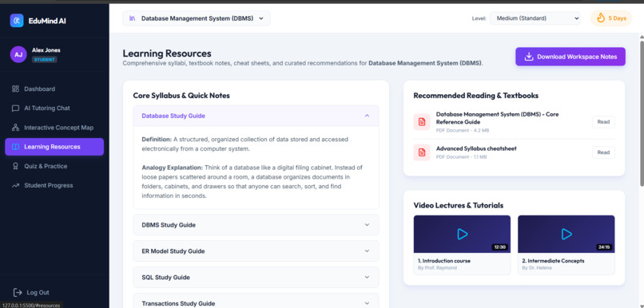Collapse the Database Study Guide section
Viewport: 644px width, 308px height.
256,116
